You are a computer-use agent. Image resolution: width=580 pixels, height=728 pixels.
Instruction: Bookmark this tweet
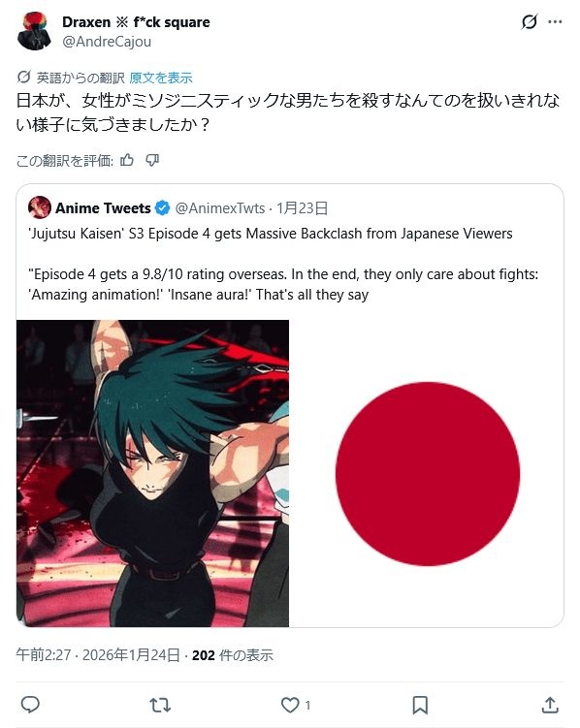tap(420, 705)
